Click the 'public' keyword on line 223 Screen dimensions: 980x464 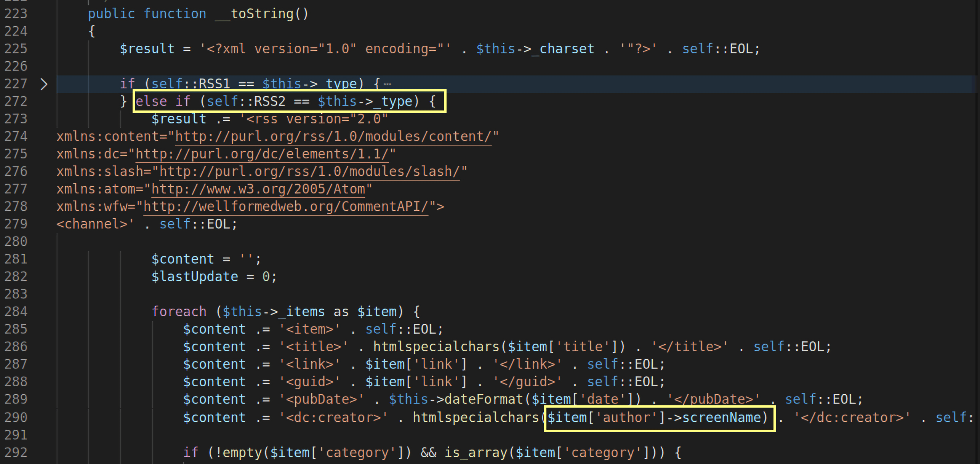[112, 14]
